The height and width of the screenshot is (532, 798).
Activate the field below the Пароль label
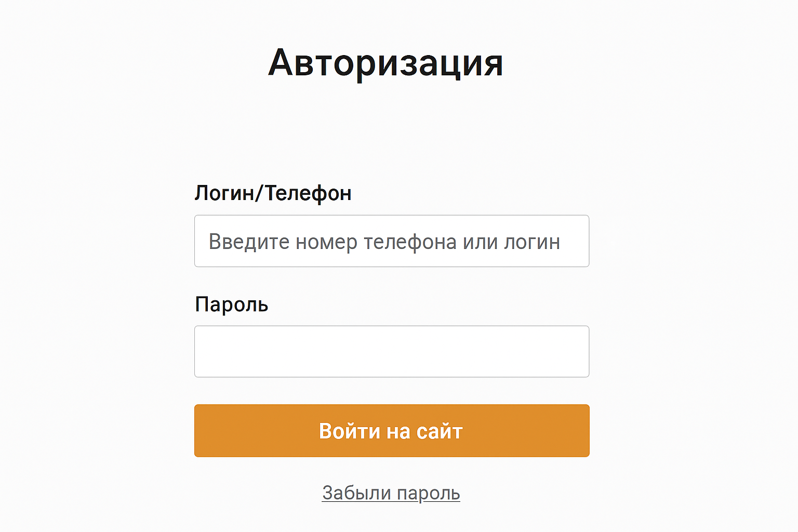392,351
